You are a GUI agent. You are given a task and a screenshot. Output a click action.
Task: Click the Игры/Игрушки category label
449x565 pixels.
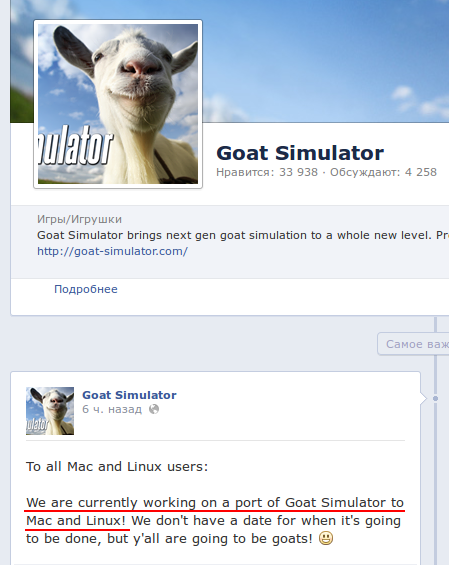pyautogui.click(x=79, y=219)
